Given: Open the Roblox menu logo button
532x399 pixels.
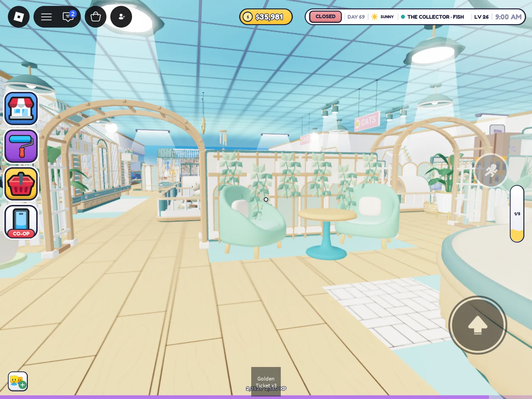Looking at the screenshot, I should [x=18, y=17].
